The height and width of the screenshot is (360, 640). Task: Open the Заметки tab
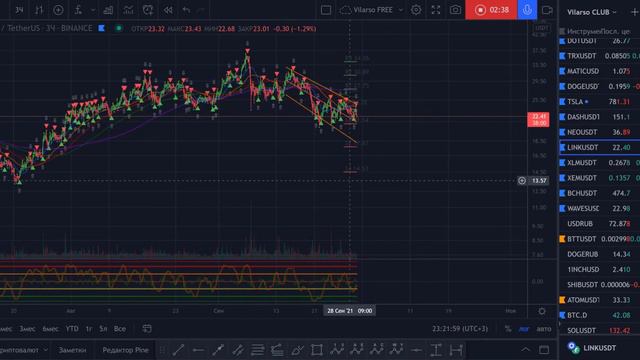72,350
